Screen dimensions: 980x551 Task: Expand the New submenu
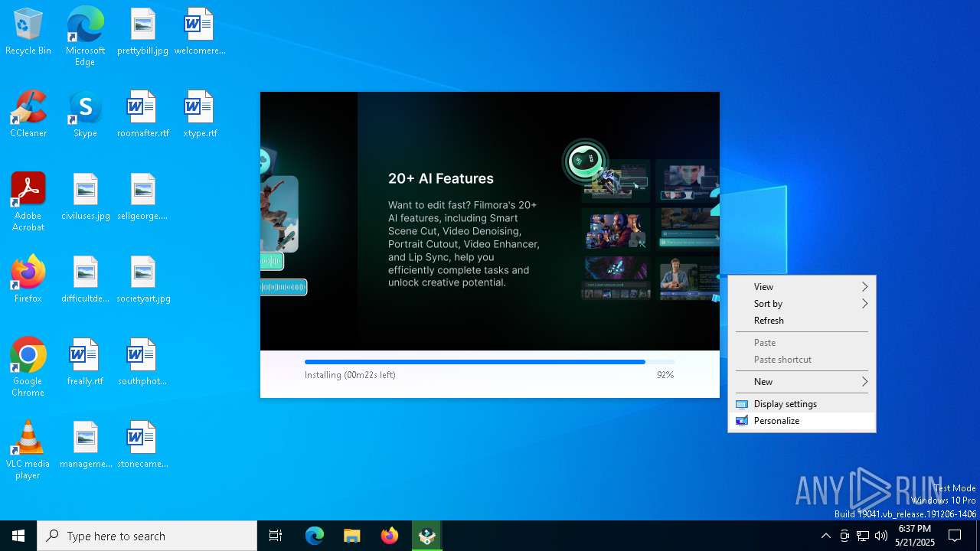tap(802, 382)
